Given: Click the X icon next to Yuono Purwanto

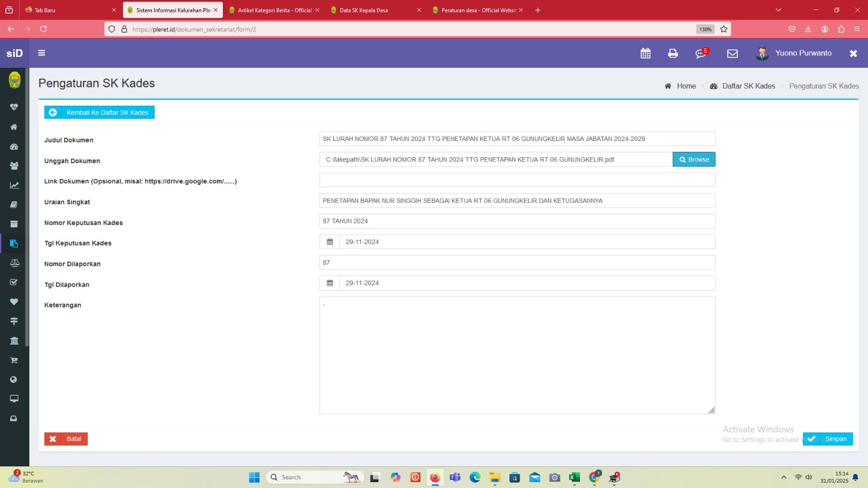Looking at the screenshot, I should pyautogui.click(x=853, y=53).
